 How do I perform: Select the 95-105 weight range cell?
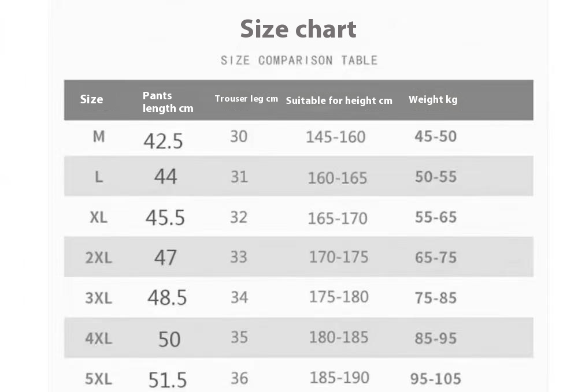coord(436,379)
